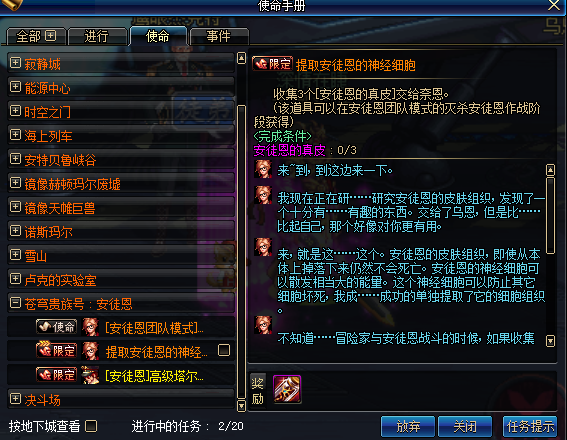Viewport: 567px width, 440px height.
Task: Open the 事件 tab
Action: coord(219,36)
